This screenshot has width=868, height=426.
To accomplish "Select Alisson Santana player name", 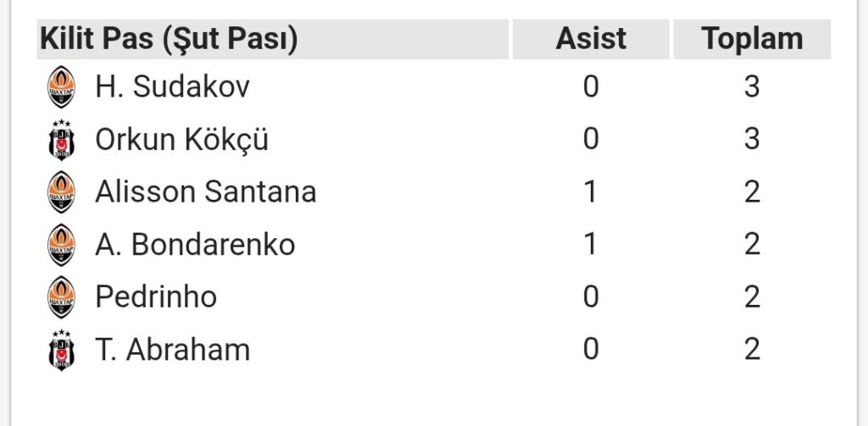I will coord(205,192).
